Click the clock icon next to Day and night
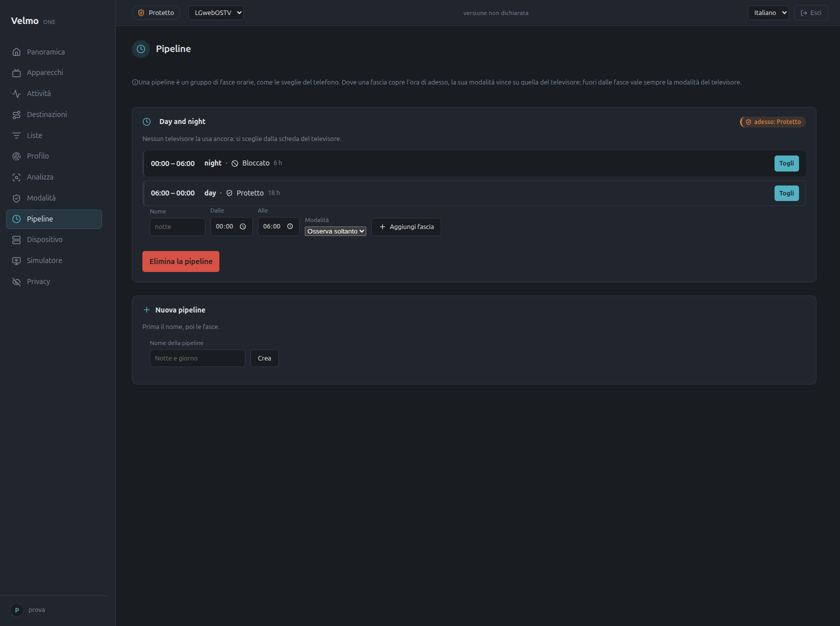 pyautogui.click(x=147, y=122)
